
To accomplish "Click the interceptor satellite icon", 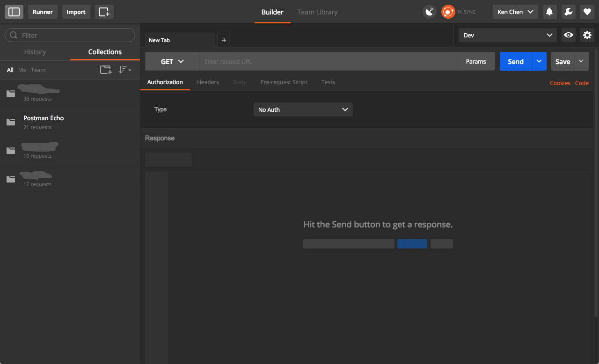I will pos(430,12).
